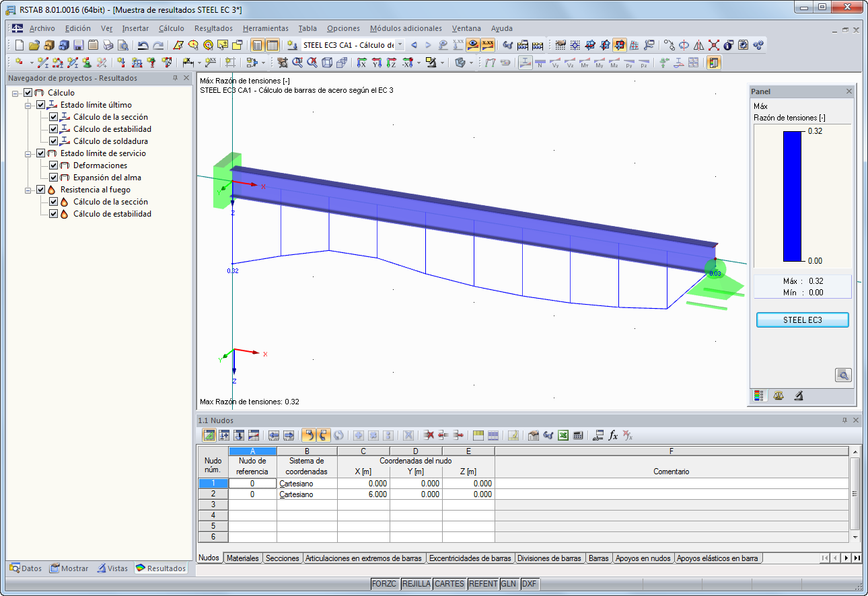Screen dimensions: 868x596
Task: Uncheck Estado límite de servicio checkbox
Action: pyautogui.click(x=40, y=153)
